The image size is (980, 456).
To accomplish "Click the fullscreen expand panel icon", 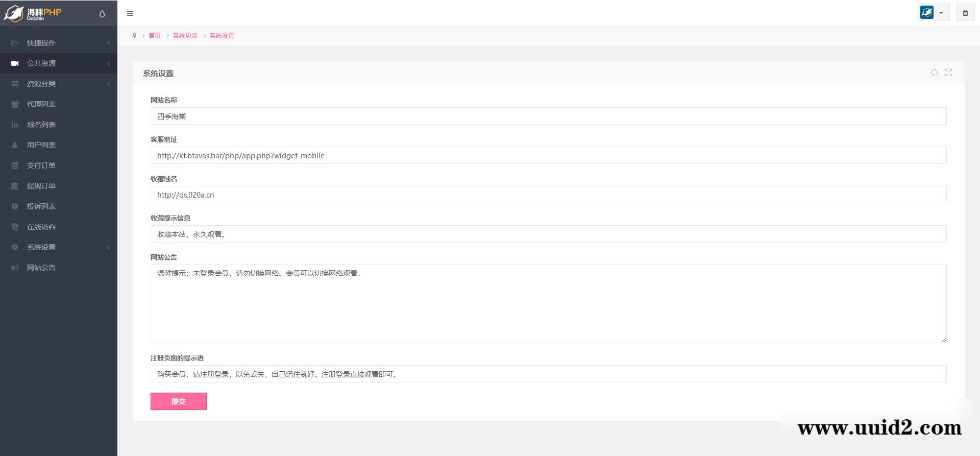I will pyautogui.click(x=948, y=73).
